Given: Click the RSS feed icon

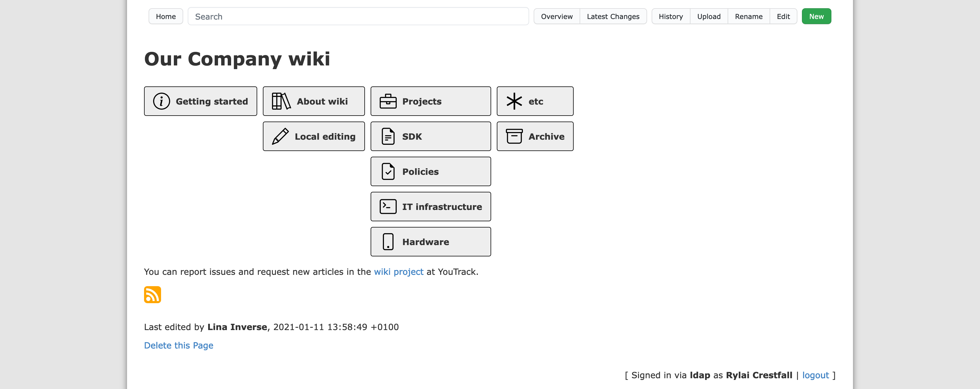Looking at the screenshot, I should [152, 294].
